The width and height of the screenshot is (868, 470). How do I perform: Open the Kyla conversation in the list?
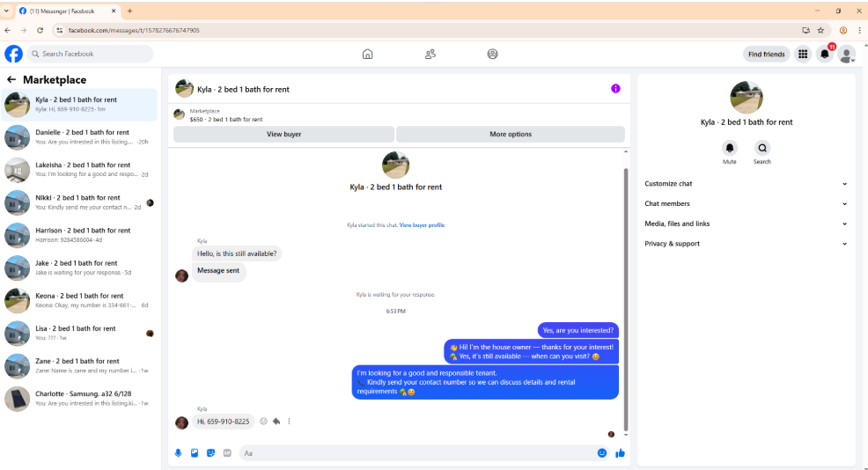[80, 105]
